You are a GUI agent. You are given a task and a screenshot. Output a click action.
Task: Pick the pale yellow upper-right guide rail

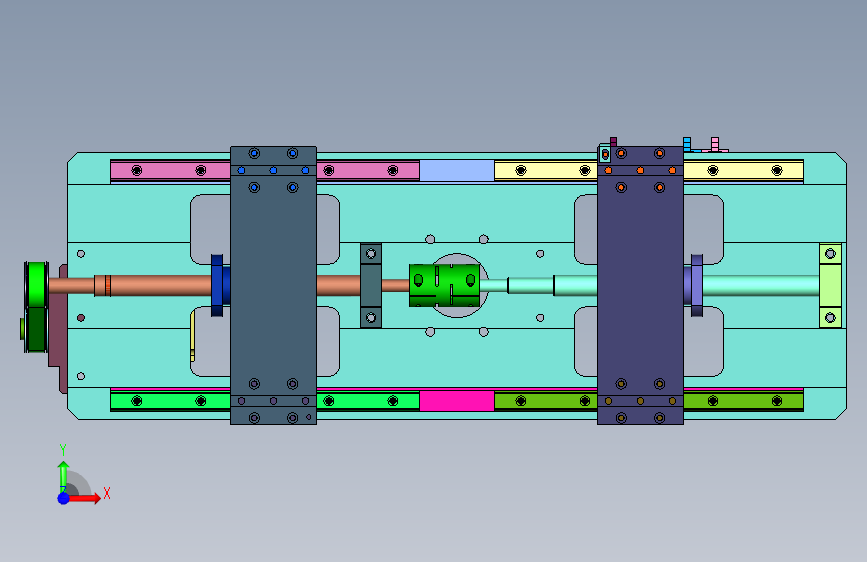[743, 170]
